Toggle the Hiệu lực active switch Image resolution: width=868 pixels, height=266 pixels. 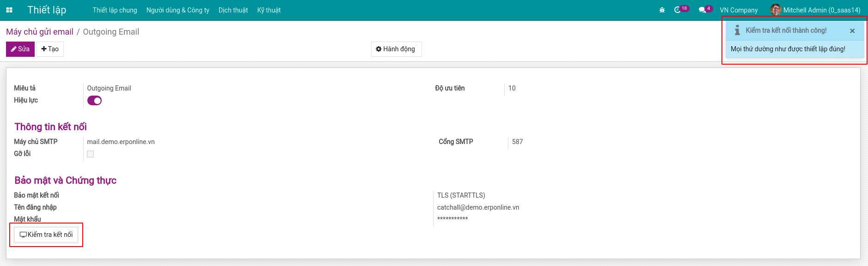(94, 101)
